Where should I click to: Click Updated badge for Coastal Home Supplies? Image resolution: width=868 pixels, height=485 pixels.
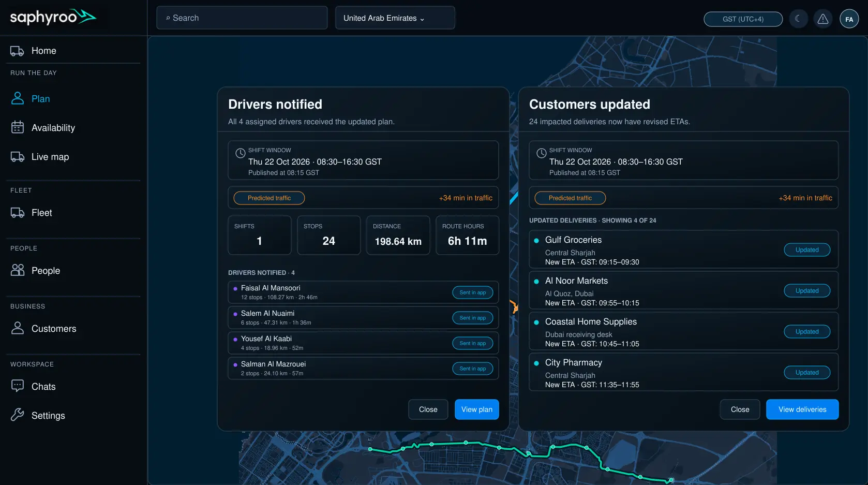pyautogui.click(x=807, y=332)
